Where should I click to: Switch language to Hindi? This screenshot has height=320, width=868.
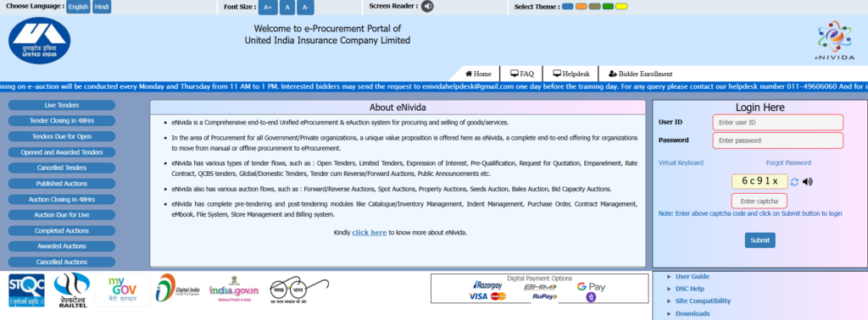[x=102, y=7]
